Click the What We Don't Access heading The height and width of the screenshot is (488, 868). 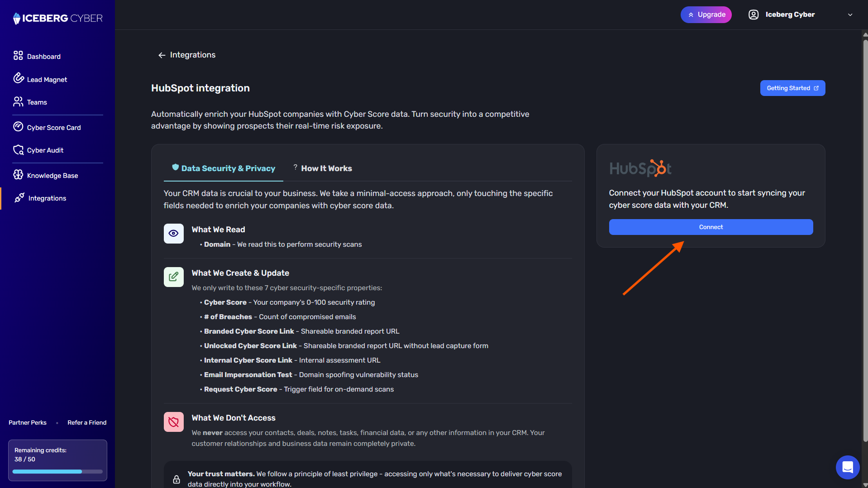tap(233, 418)
